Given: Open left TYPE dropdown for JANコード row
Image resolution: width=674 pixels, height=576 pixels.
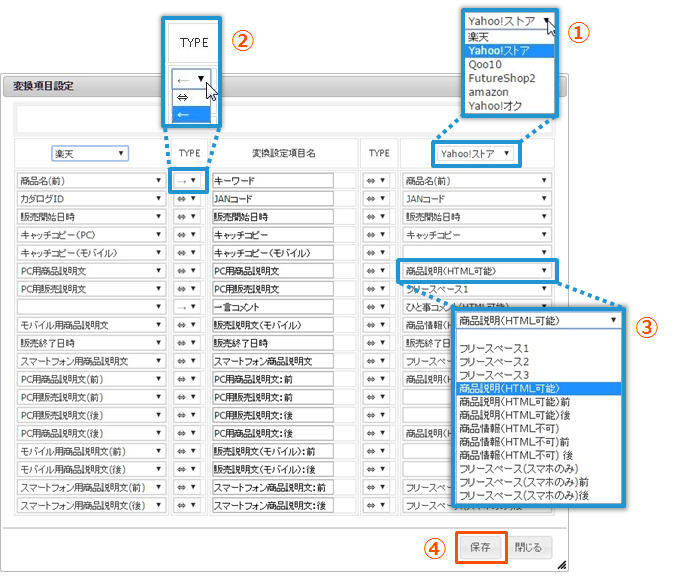Looking at the screenshot, I should point(187,199).
